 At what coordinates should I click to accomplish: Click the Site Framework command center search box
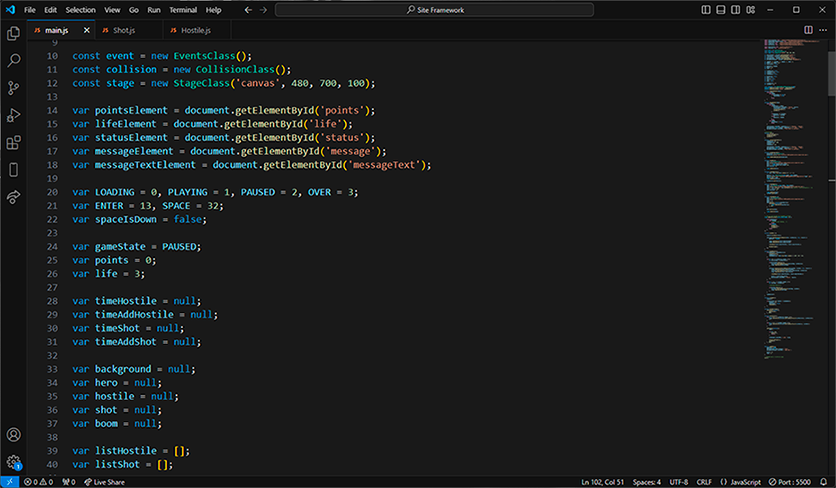(433, 9)
